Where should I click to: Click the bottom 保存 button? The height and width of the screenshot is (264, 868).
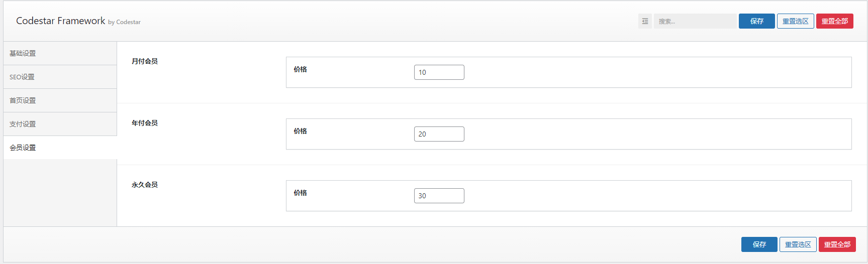[x=759, y=244]
